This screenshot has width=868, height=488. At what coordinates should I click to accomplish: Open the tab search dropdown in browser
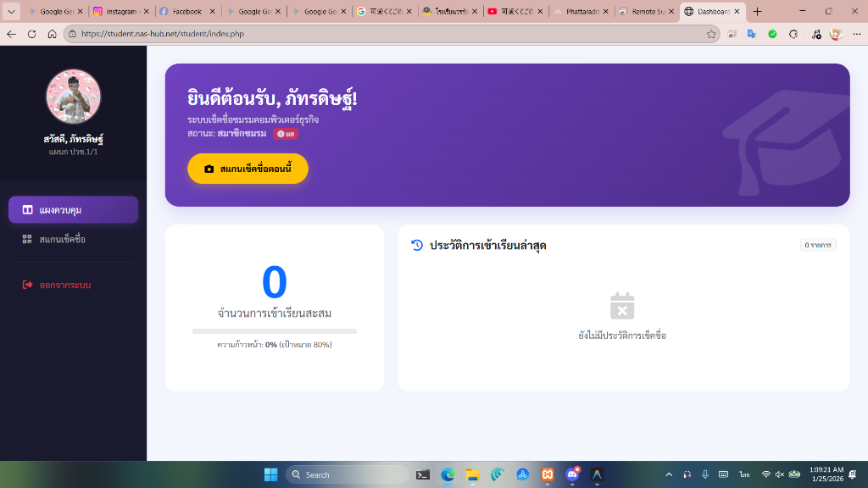[x=12, y=12]
